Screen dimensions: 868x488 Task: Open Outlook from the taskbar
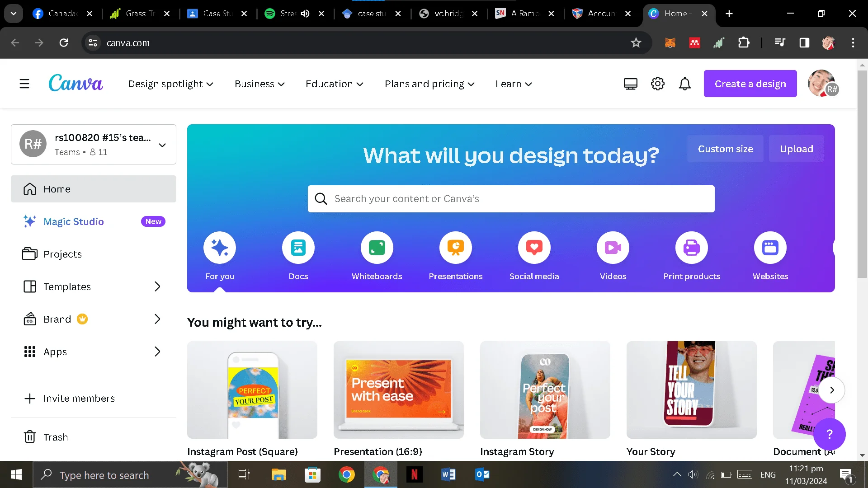(x=482, y=474)
